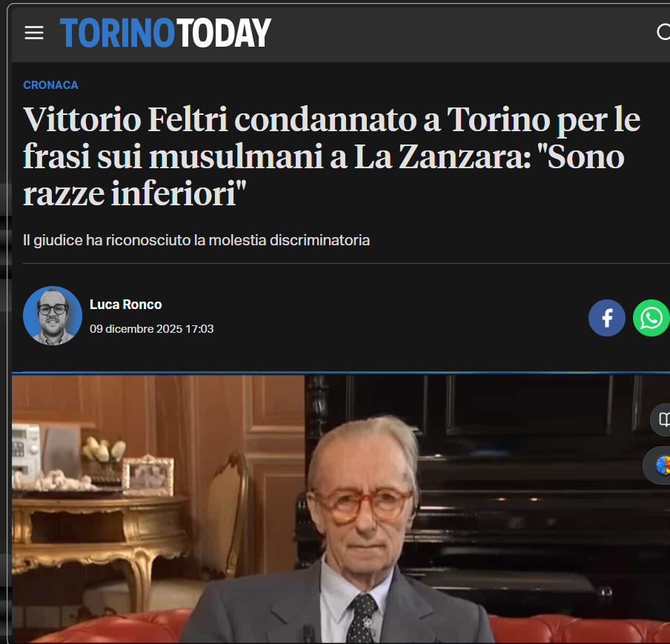
Task: Share article on Facebook
Action: point(607,318)
